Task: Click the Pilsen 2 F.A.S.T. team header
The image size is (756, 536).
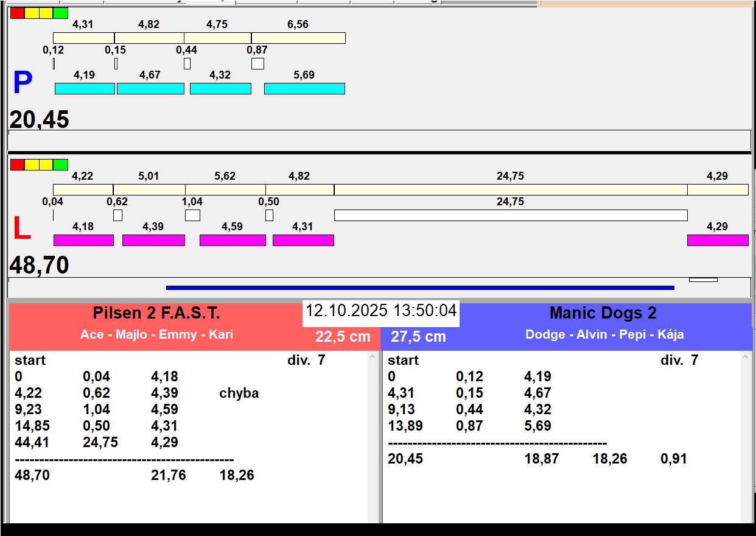Action: pos(156,313)
